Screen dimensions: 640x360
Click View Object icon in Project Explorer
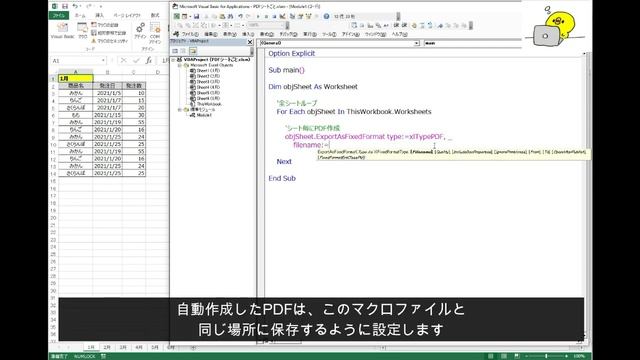pos(183,51)
